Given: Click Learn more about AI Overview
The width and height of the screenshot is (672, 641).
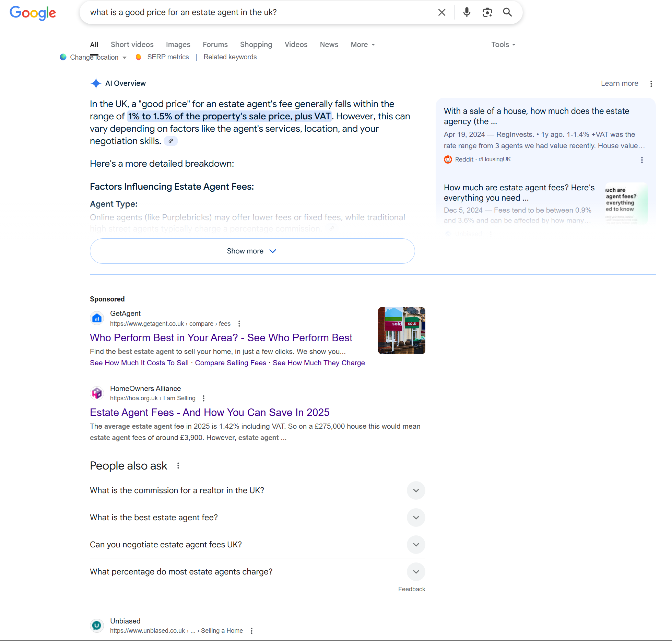Looking at the screenshot, I should click(x=620, y=83).
